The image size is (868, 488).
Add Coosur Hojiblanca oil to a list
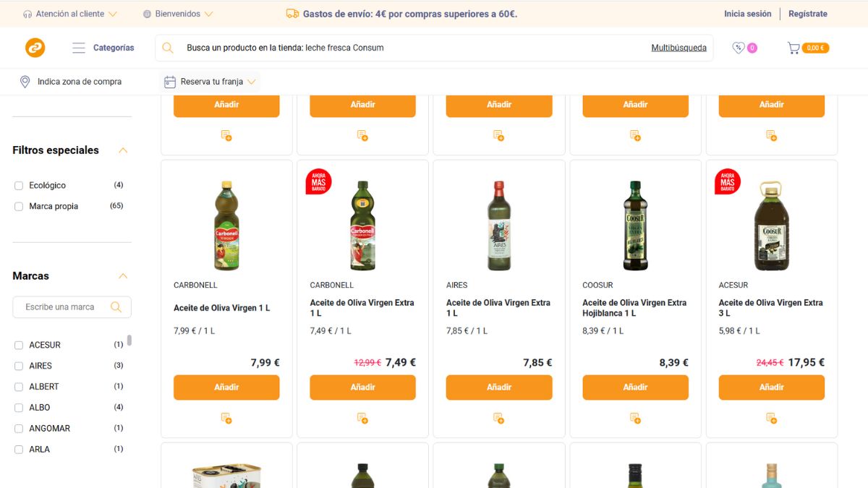(x=634, y=418)
